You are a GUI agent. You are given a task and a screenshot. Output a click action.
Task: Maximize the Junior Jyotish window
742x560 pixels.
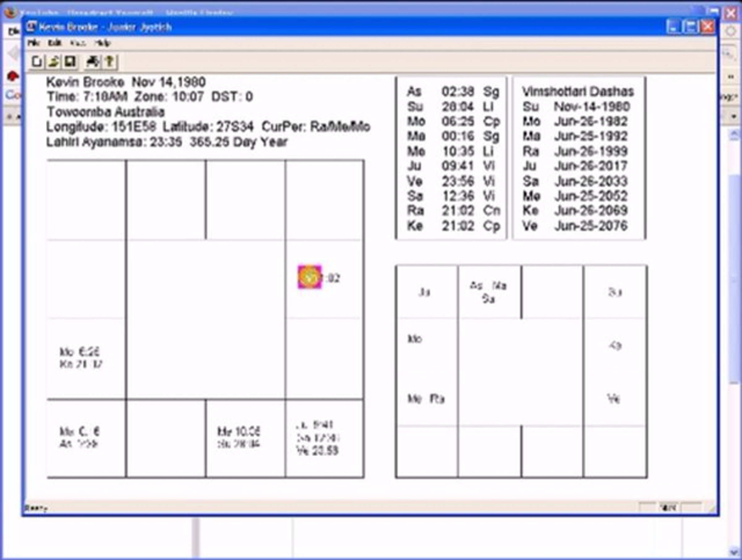coord(690,27)
